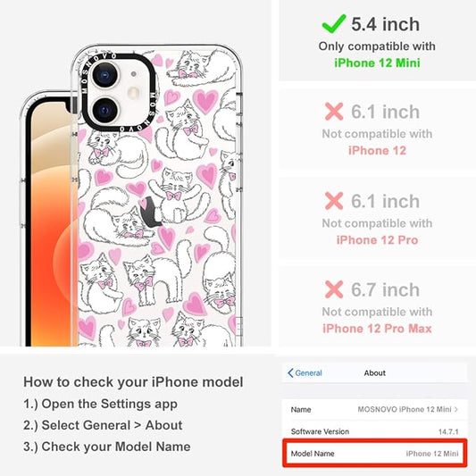The height and width of the screenshot is (476, 476).
Task: Click the 6.7 inch not compatible panel
Action: tap(378, 306)
